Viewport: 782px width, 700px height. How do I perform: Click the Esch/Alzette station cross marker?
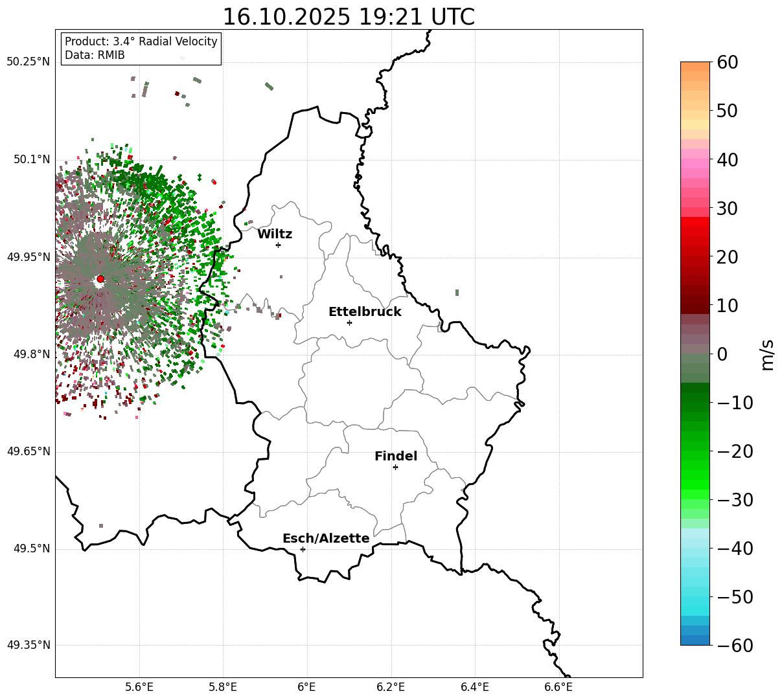click(303, 549)
